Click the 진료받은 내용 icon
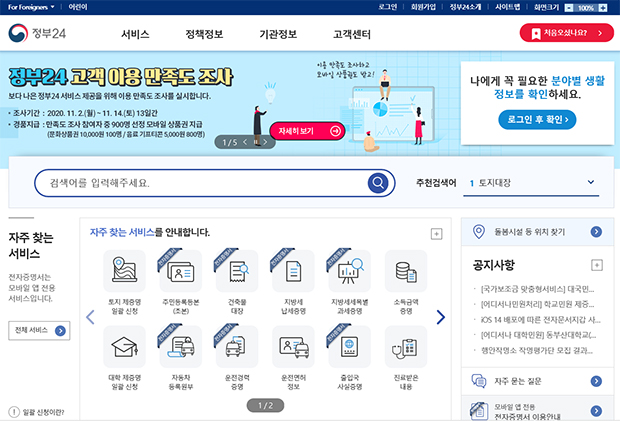 (406, 346)
